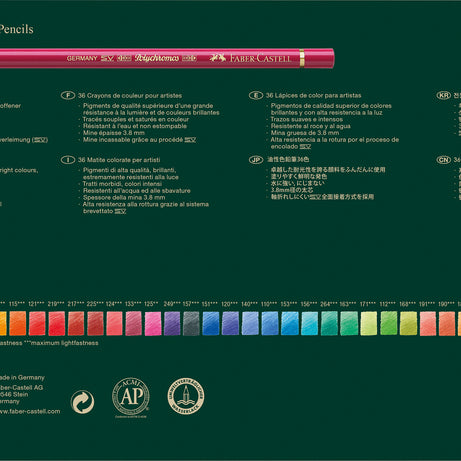Screen dimensions: 461x461
Task: Click the text "Mina gruesa de 3.8 mm"
Action: (x=305, y=133)
